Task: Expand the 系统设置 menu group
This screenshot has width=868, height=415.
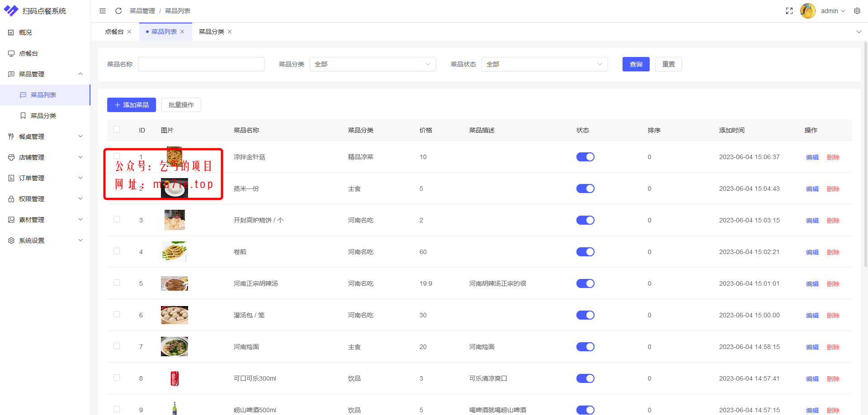Action: tap(80, 241)
